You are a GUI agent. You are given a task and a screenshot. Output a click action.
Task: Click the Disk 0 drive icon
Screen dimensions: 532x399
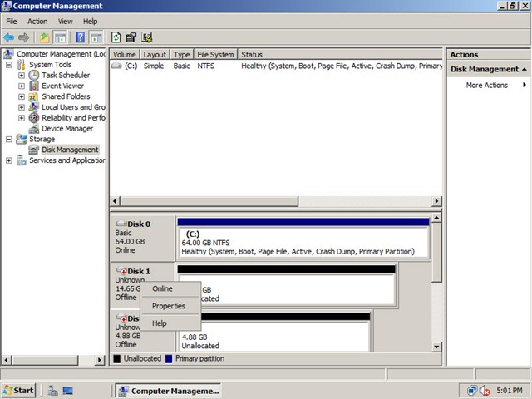click(x=121, y=224)
